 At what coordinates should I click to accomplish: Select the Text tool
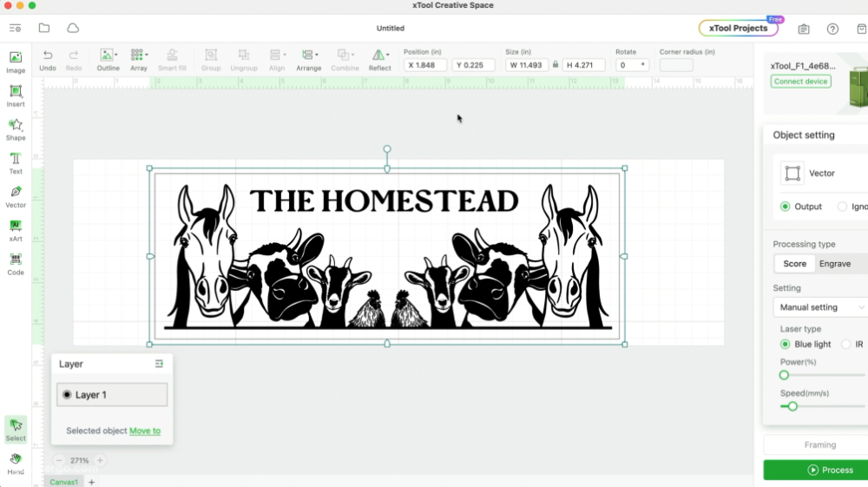click(16, 162)
